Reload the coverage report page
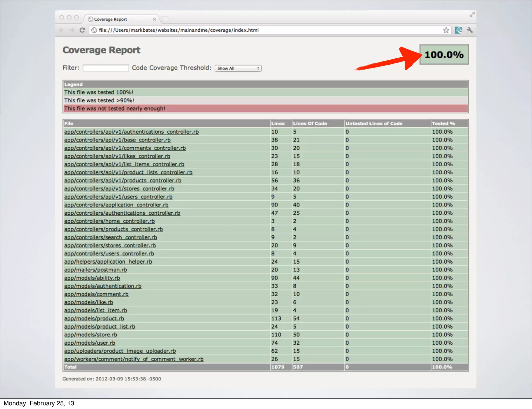Viewport: 532px width, 409px height. 82,30
